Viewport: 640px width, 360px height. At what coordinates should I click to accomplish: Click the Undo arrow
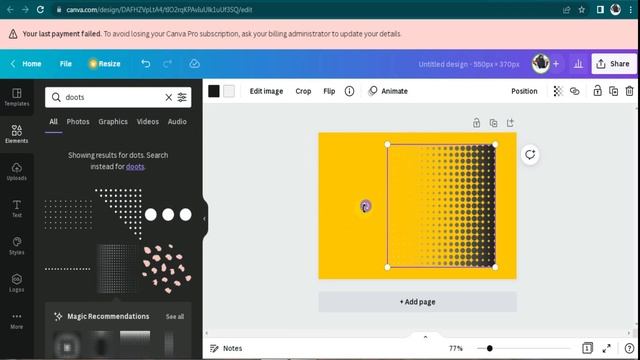tap(145, 64)
